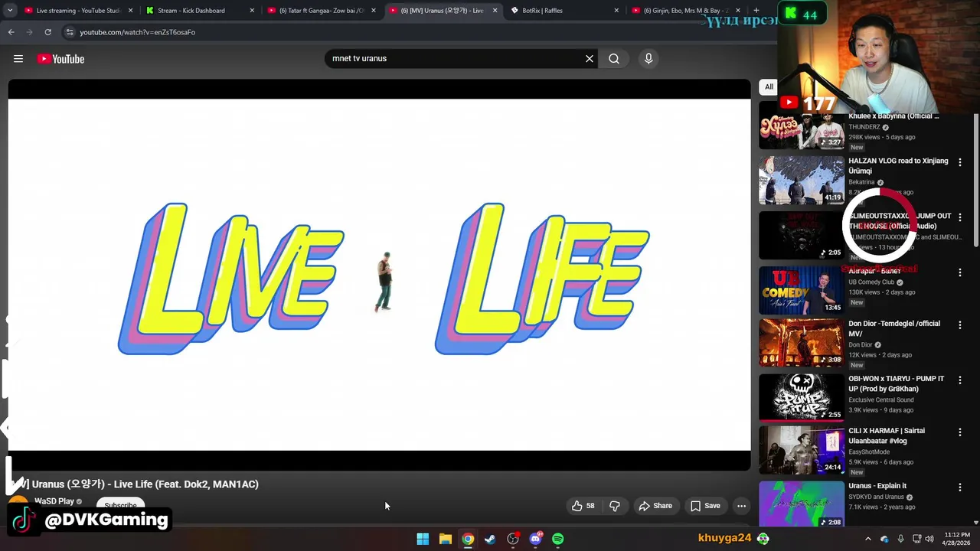The height and width of the screenshot is (551, 980).
Task: Open File Explorer from taskbar
Action: (445, 539)
